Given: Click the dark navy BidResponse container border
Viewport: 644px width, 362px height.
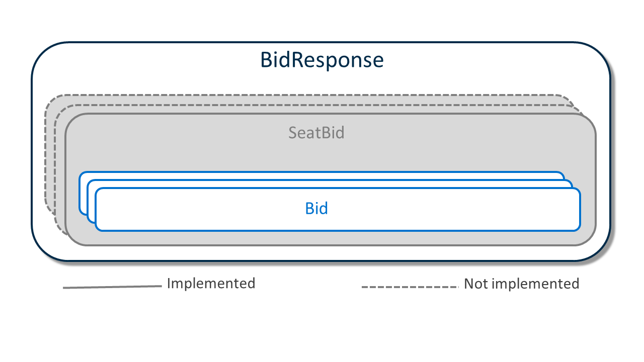Looking at the screenshot, I should coord(32,151).
